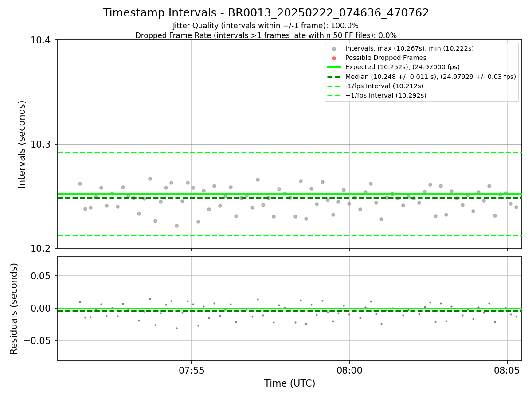This screenshot has height=399, width=532.
Task: Click the 10.4 y-axis tick label
Action: coord(41,40)
